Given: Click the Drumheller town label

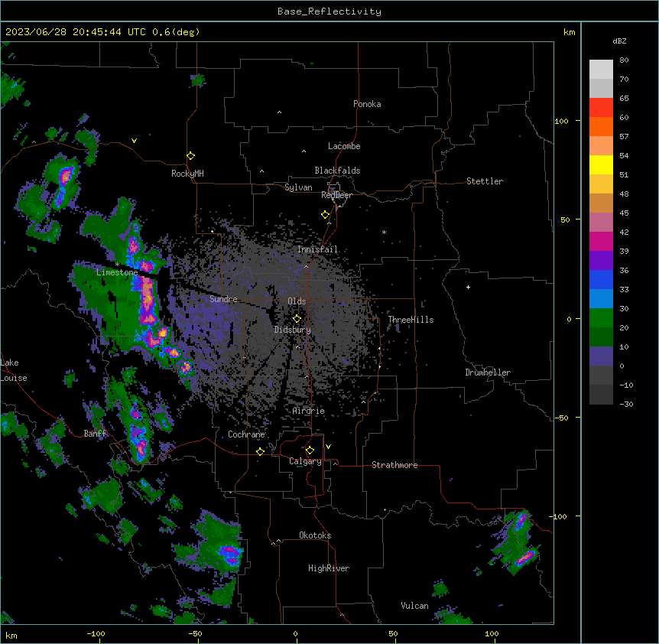Looking at the screenshot, I should pos(488,372).
